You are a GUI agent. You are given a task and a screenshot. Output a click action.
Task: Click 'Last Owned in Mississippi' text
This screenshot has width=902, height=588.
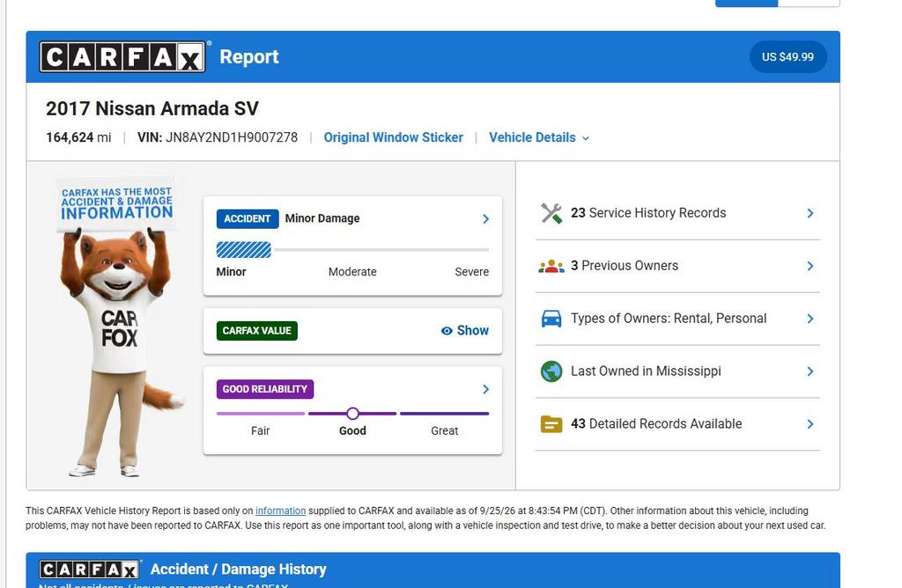click(646, 371)
